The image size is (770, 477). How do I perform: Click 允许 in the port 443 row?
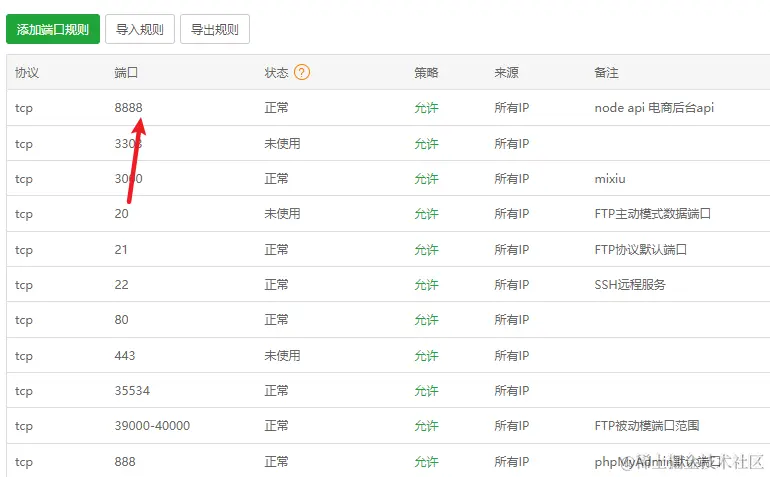426,356
